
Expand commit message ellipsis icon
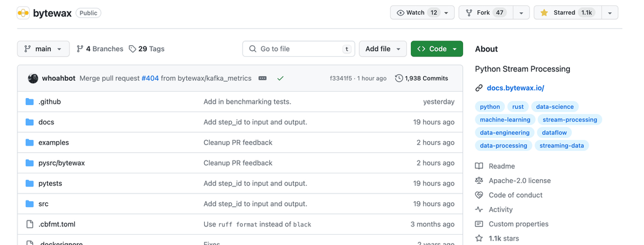[263, 78]
